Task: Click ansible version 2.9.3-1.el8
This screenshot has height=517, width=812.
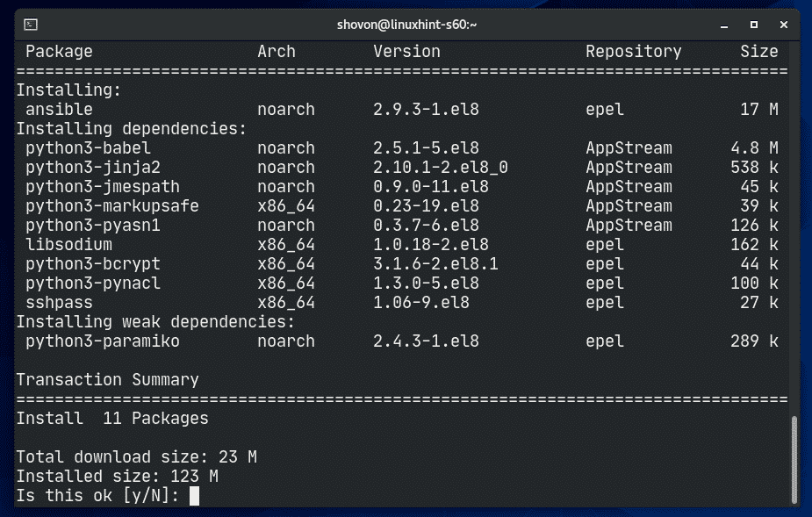Action: (x=427, y=110)
